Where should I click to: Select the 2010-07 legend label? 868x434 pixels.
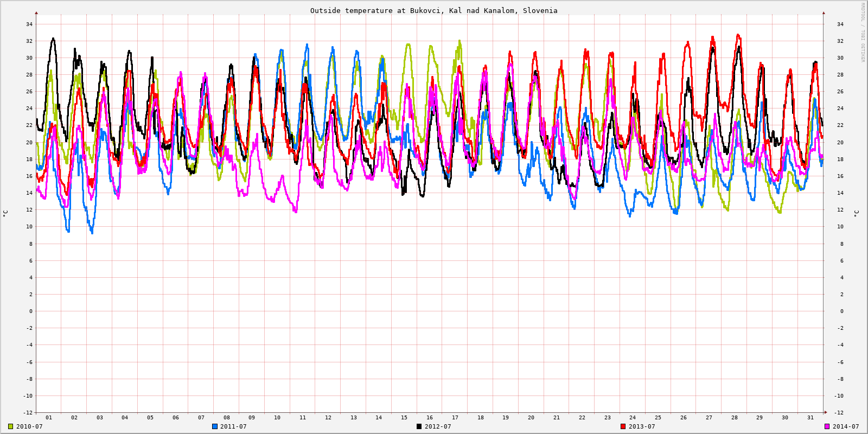pos(29,426)
